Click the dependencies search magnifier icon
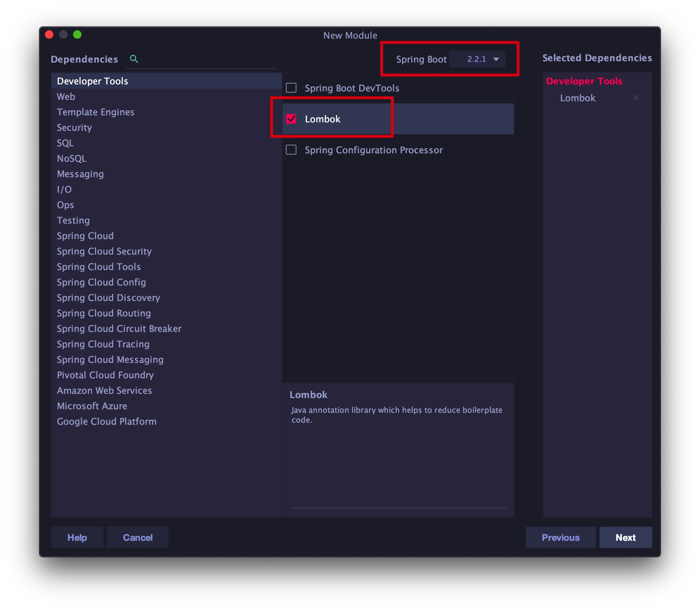Image resolution: width=700 pixels, height=609 pixels. coord(134,59)
